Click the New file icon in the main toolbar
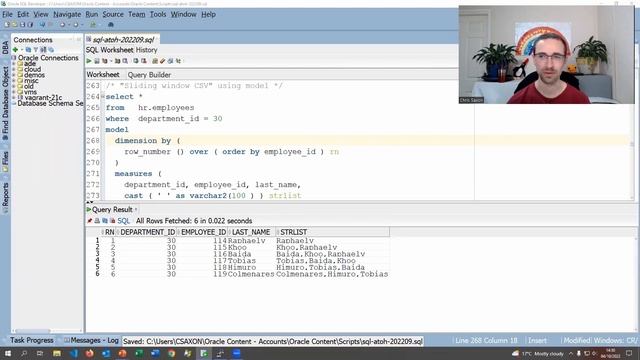 [x=7, y=25]
